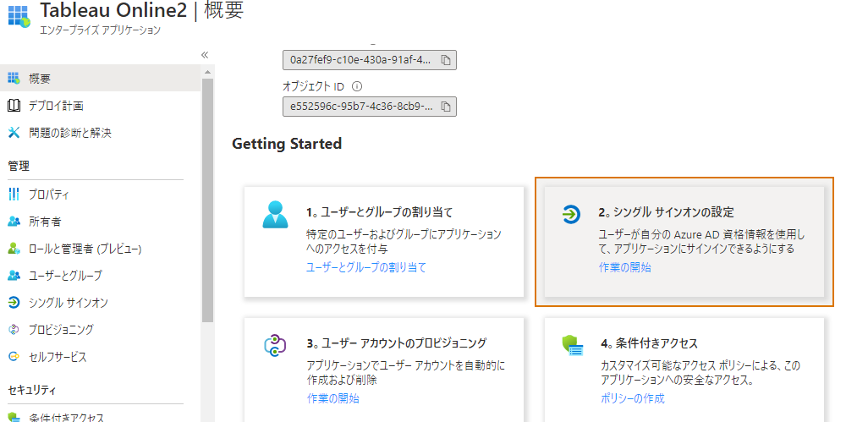
Task: Click the エンタープライズ アプリケーション subtitle
Action: pyautogui.click(x=100, y=30)
